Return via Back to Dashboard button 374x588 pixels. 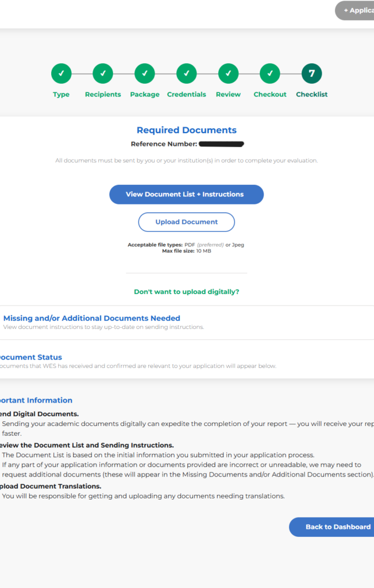[x=333, y=527]
